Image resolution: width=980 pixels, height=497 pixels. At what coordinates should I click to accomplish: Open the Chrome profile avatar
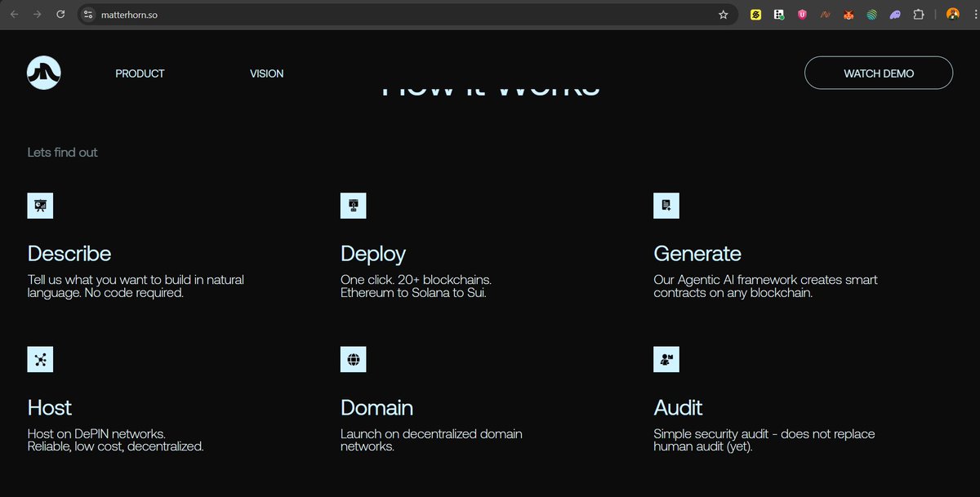pyautogui.click(x=952, y=15)
